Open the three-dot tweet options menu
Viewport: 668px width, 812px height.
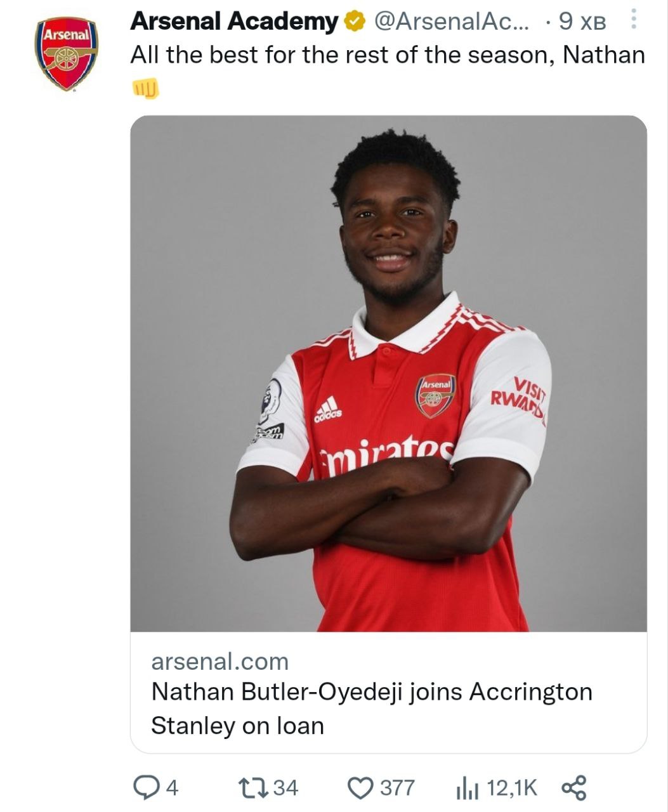[x=633, y=22]
